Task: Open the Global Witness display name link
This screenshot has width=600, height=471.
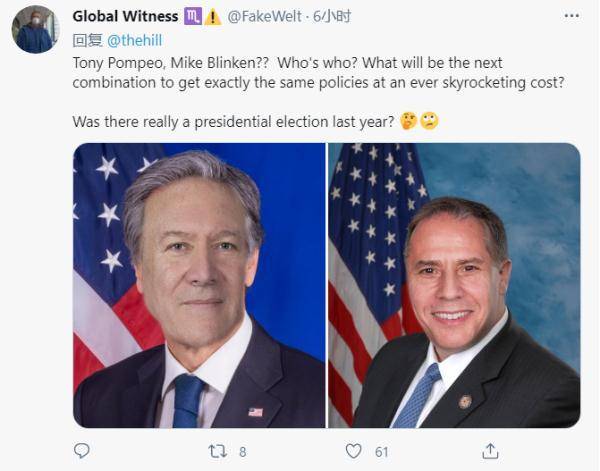Action: click(x=126, y=17)
